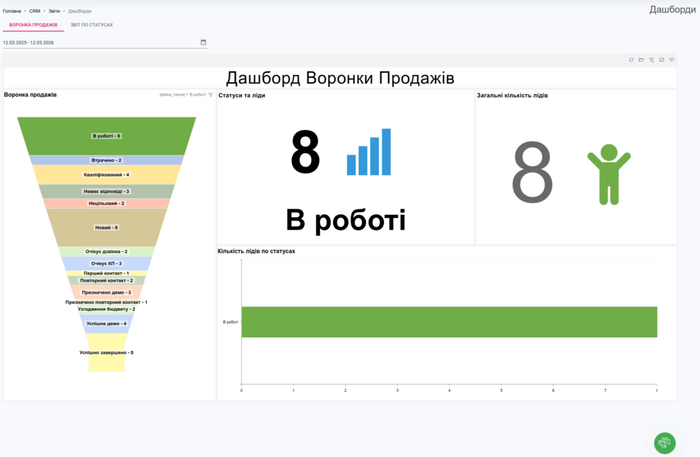The height and width of the screenshot is (457, 700).
Task: Click the green В роботі horizontal bar
Action: pyautogui.click(x=448, y=322)
